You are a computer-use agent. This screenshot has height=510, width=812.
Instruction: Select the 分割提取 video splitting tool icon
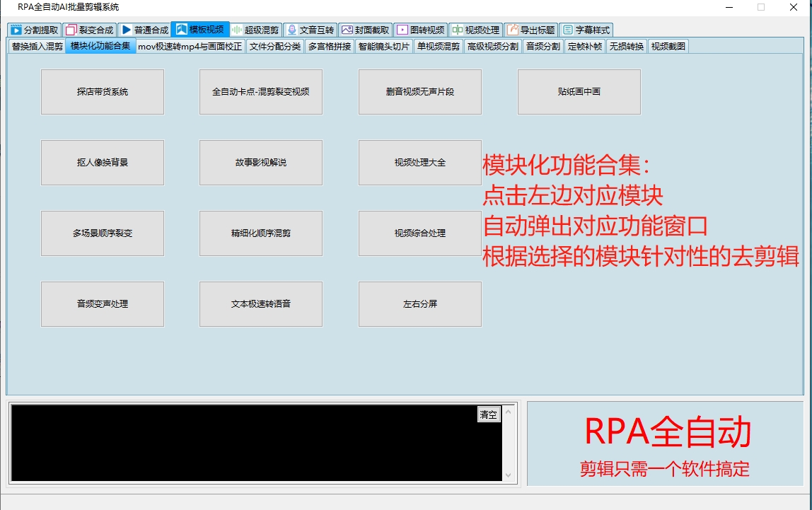pos(14,30)
